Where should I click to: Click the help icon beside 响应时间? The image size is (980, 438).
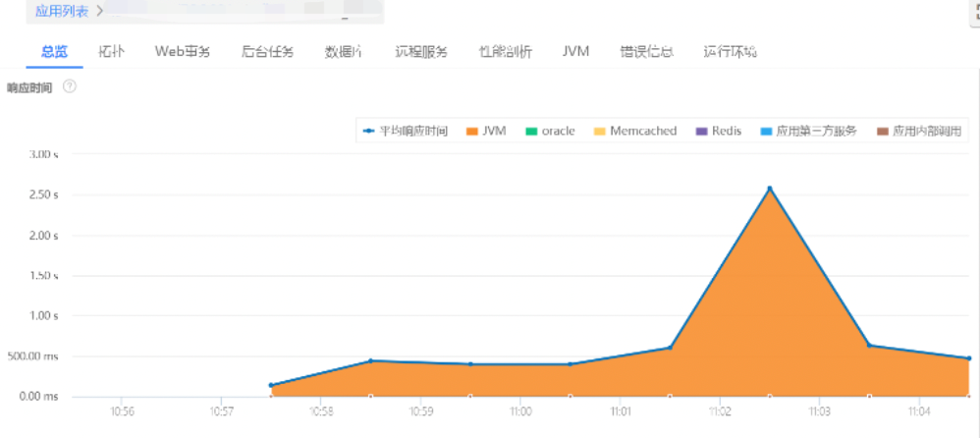click(70, 86)
